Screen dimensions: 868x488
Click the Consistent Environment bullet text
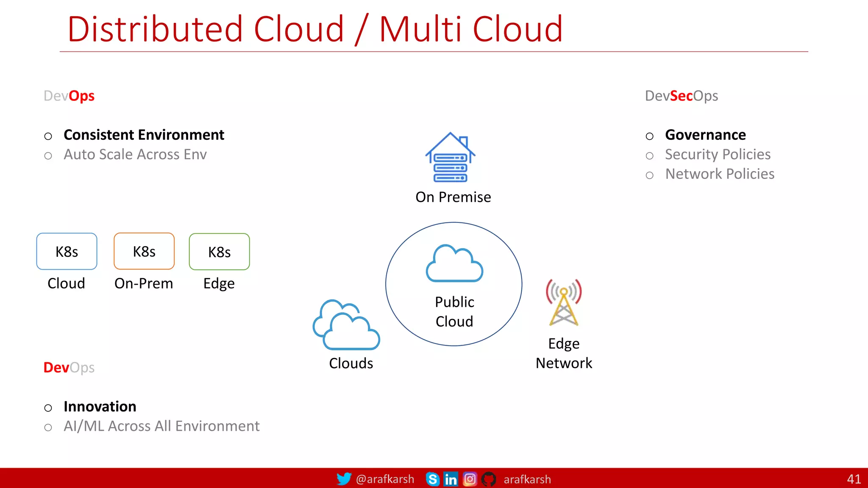tap(144, 135)
